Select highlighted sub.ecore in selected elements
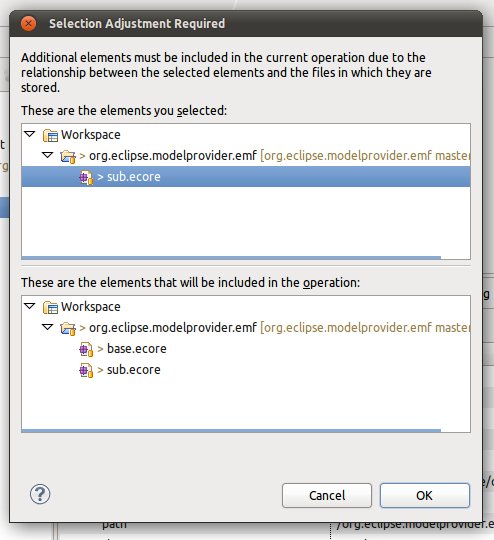 click(246, 177)
